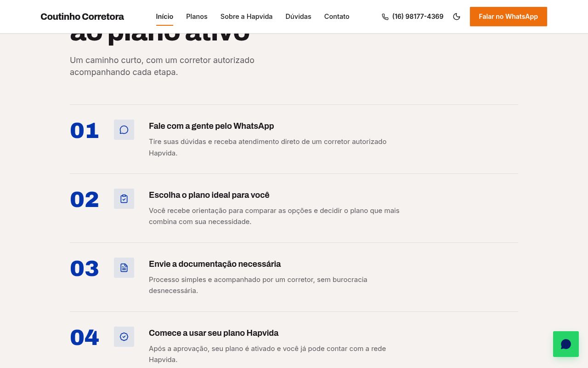Click the heading Fale com a gente pelo WhatsApp
This screenshot has height=368, width=588.
211,126
